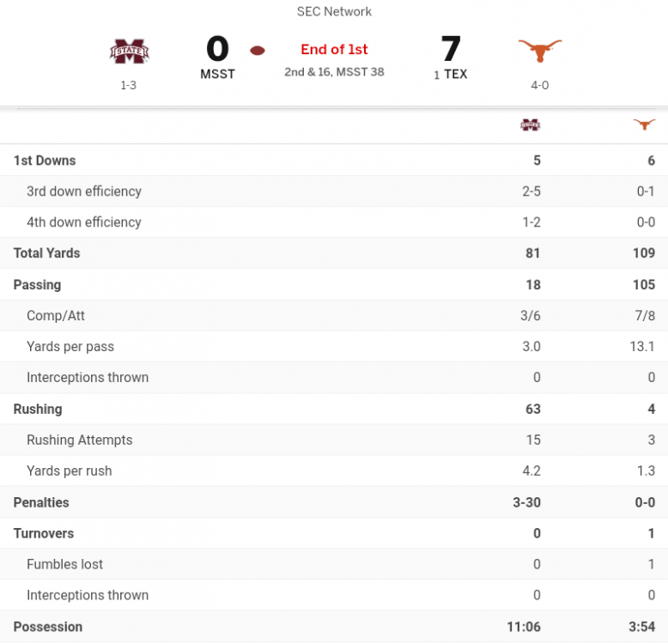668x644 pixels.
Task: Click the 2nd & 16, MSST 38 down text
Action: [334, 72]
